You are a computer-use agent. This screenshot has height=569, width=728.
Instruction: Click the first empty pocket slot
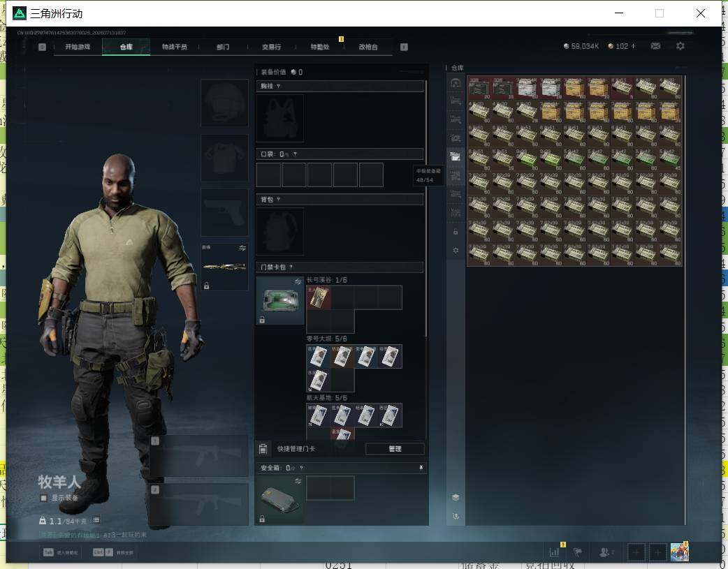click(x=268, y=175)
